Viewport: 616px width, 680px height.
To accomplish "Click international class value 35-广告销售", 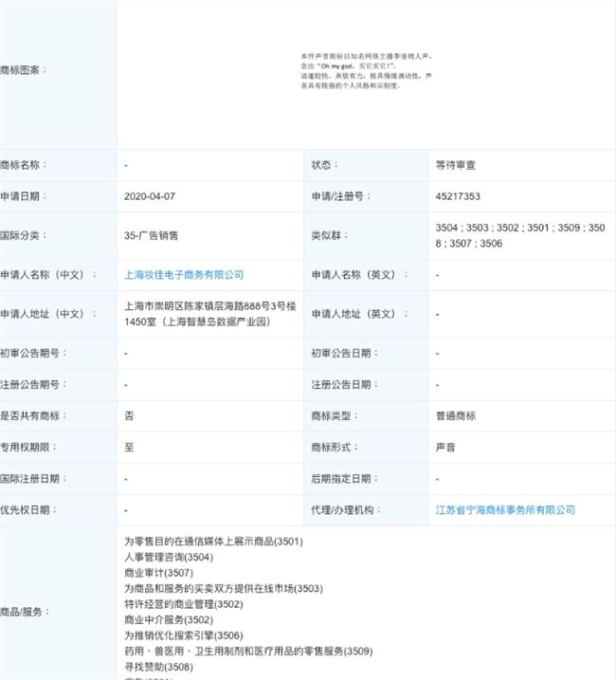I will click(x=151, y=236).
